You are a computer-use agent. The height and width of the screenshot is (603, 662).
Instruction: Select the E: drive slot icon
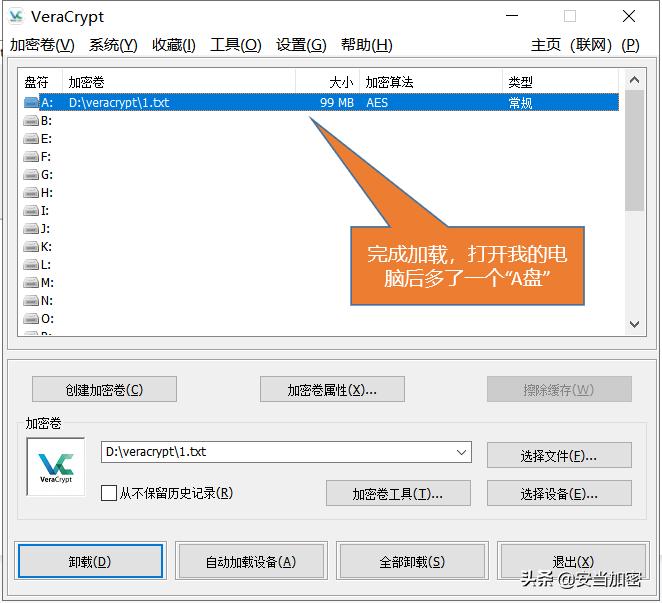pos(31,139)
